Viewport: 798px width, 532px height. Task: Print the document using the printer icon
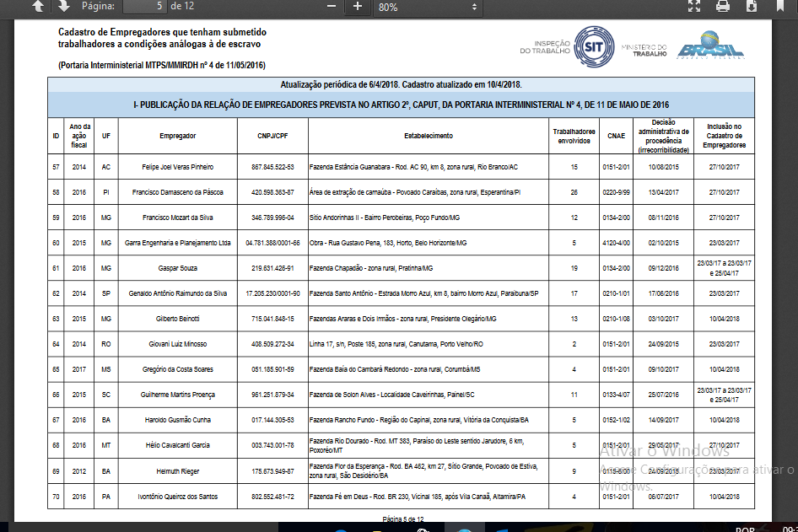[723, 6]
